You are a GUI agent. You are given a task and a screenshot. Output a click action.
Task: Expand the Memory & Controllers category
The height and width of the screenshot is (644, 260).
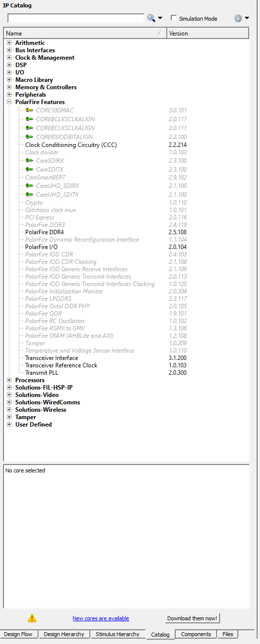pyautogui.click(x=9, y=87)
